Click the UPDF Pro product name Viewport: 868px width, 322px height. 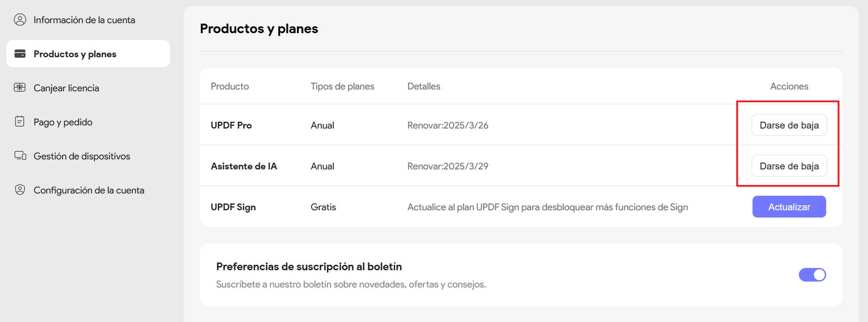(231, 125)
